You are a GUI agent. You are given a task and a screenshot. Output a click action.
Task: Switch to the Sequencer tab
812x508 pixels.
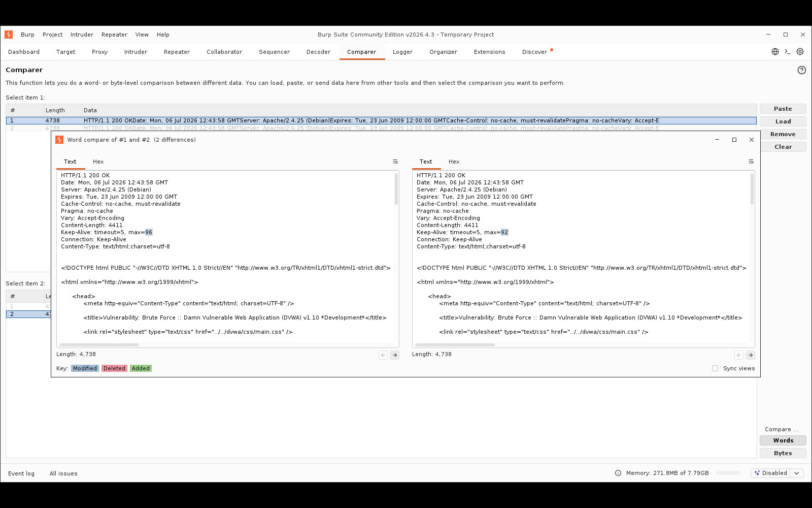[x=274, y=52]
